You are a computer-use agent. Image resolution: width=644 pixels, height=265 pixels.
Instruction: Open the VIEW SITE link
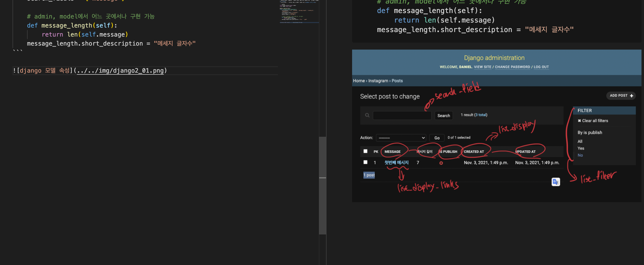tap(482, 67)
